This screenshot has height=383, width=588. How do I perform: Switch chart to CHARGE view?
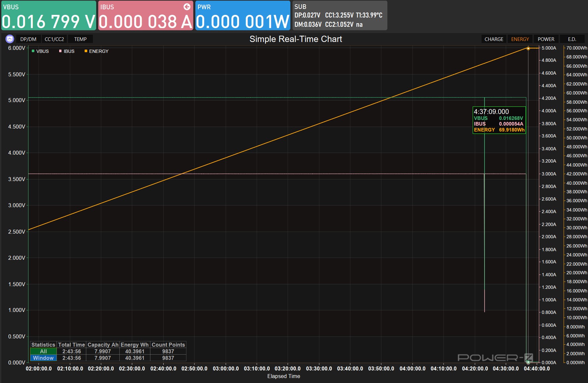click(494, 39)
